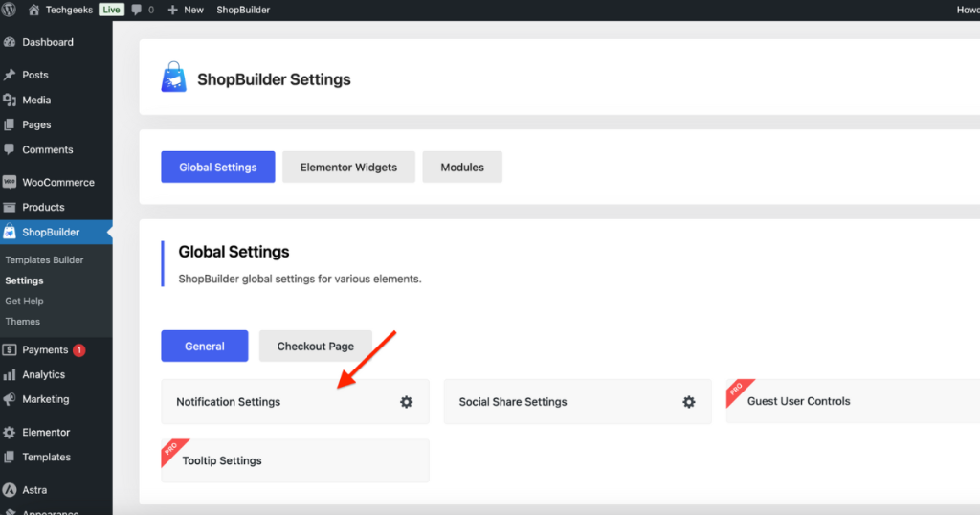This screenshot has height=515, width=980.
Task: Open the Themes submenu item
Action: coord(23,322)
